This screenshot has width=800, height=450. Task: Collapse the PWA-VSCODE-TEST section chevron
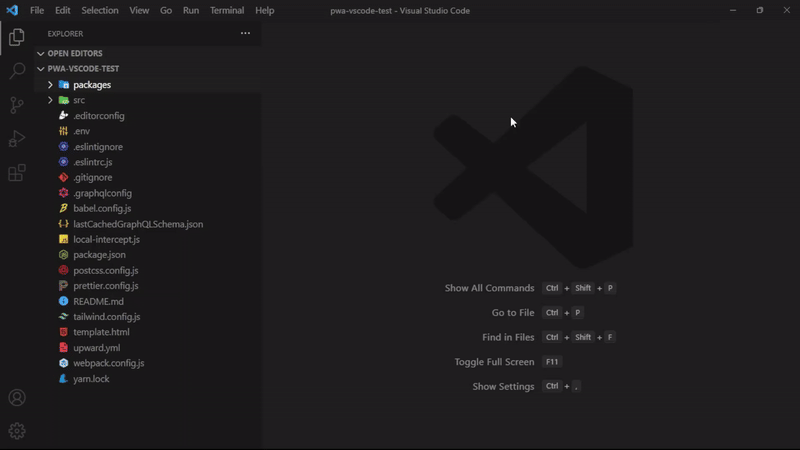[40, 68]
